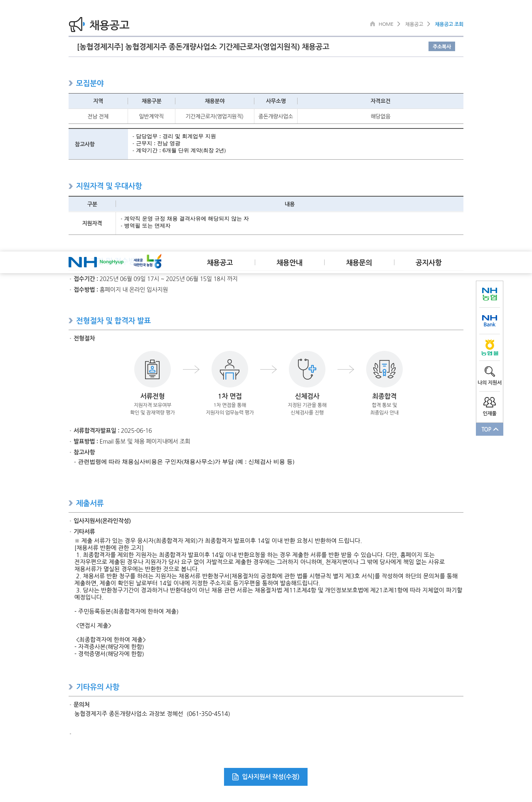Click the 서류합격자발표일 2025-06-16 text
This screenshot has height=802, width=532.
[x=113, y=430]
